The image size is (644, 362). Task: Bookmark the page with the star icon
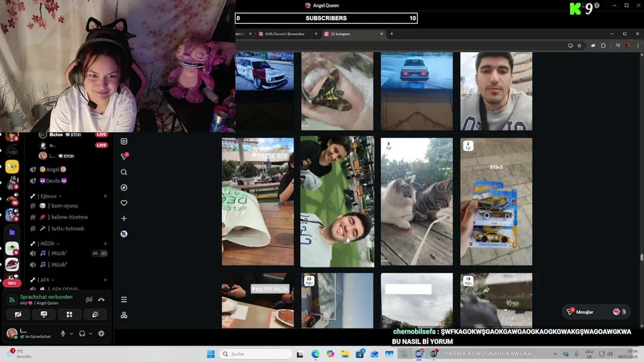580,45
